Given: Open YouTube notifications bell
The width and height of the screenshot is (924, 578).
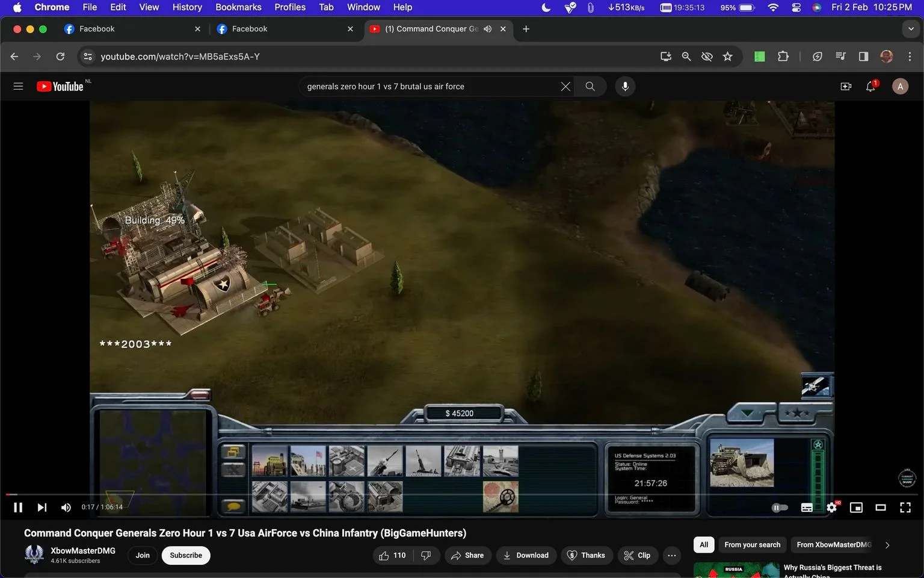Looking at the screenshot, I should pos(870,87).
